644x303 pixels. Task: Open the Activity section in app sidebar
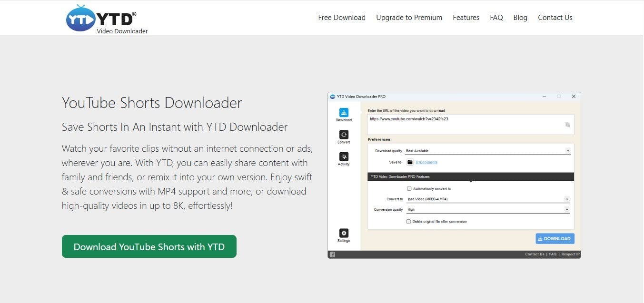(344, 159)
